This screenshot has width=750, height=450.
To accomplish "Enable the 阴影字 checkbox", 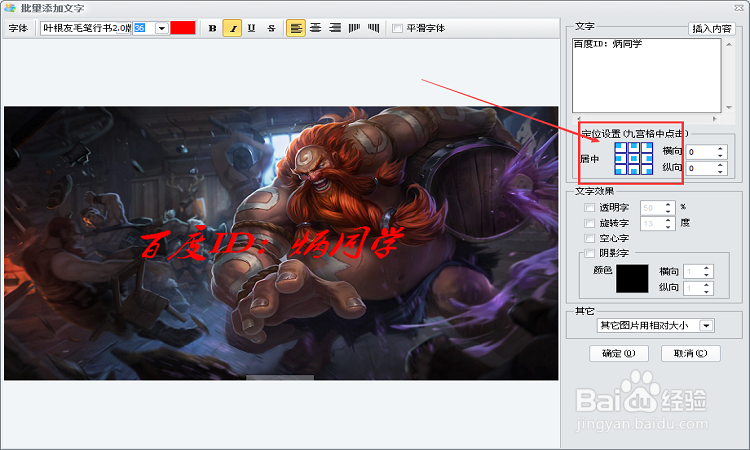I will click(x=589, y=253).
